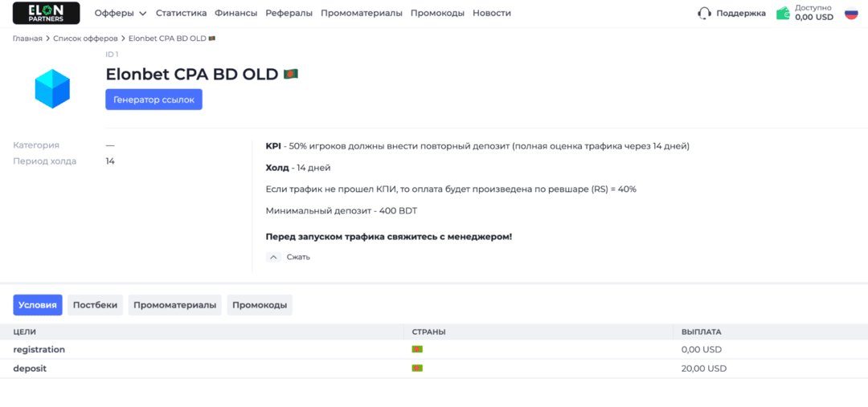Click the Холд - 14 дней line

pos(298,167)
